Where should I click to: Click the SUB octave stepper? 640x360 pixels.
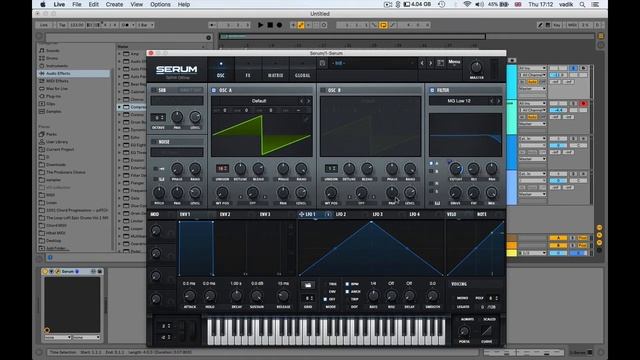158,118
